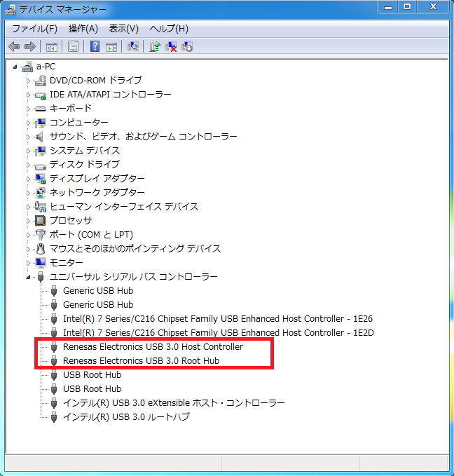454x476 pixels.
Task: Open the Properties toolbar icon
Action: [73, 47]
